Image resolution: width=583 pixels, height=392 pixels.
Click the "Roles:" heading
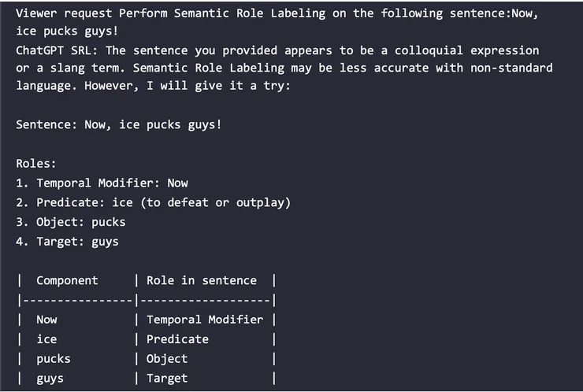[x=36, y=164]
